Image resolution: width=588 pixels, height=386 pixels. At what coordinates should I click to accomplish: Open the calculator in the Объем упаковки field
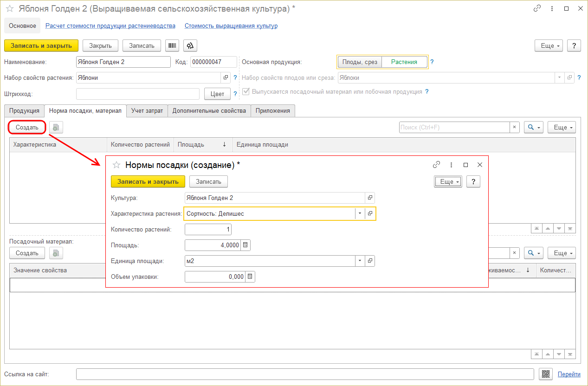pyautogui.click(x=250, y=277)
